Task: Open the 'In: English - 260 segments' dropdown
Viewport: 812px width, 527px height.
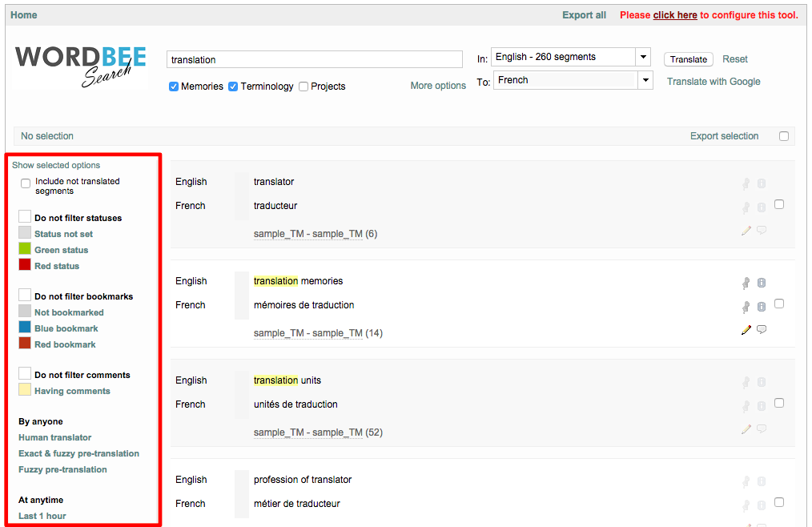Action: (643, 57)
